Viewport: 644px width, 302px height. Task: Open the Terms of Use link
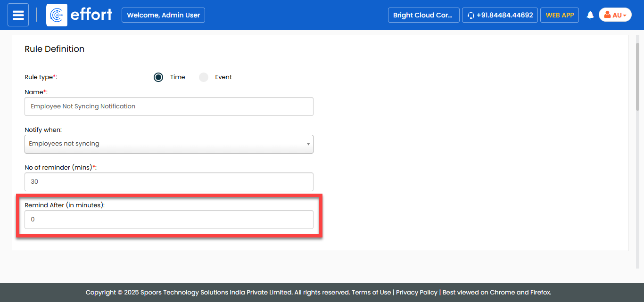coord(372,293)
